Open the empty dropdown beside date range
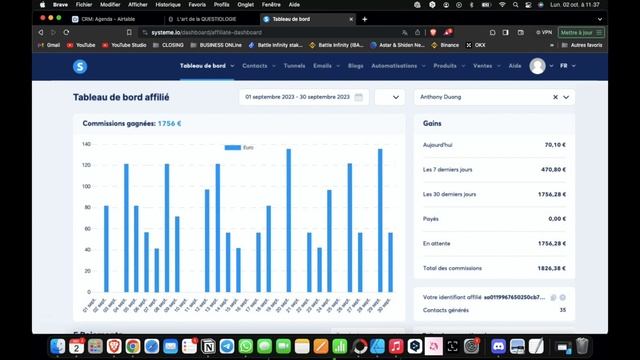 point(390,97)
